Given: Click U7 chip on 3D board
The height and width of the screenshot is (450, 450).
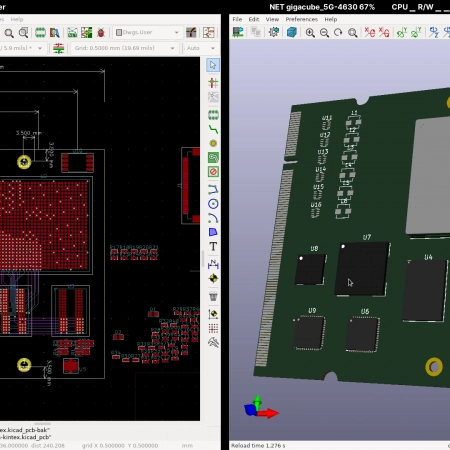Looking at the screenshot, I should pos(362,269).
